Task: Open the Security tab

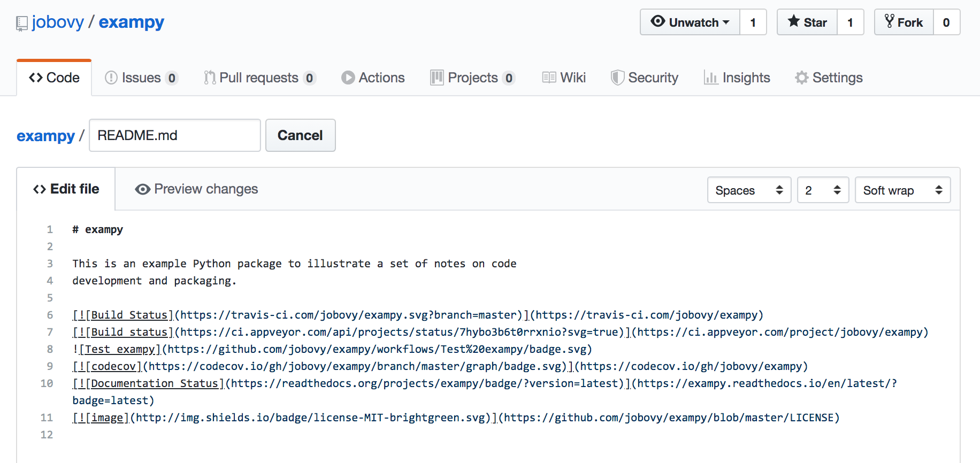Action: pyautogui.click(x=645, y=78)
